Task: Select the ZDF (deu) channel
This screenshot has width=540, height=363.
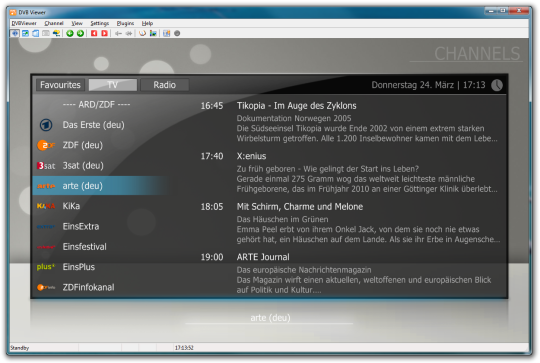Action: point(83,145)
